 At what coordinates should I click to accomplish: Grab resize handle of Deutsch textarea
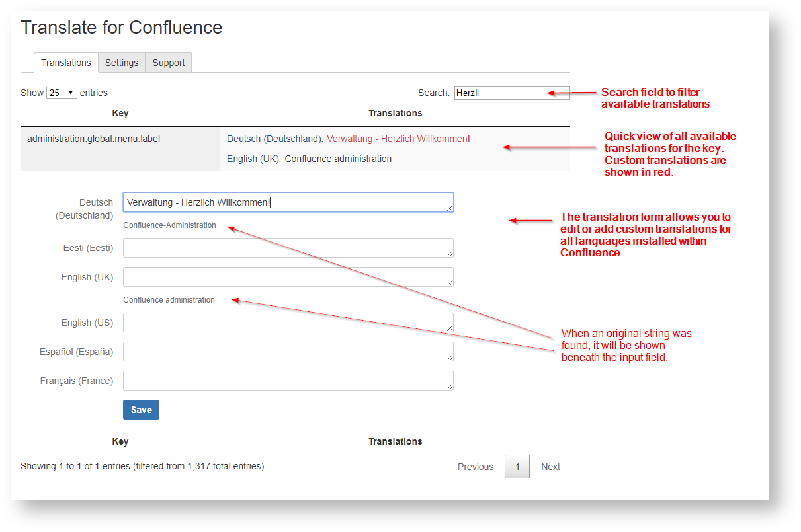click(450, 208)
